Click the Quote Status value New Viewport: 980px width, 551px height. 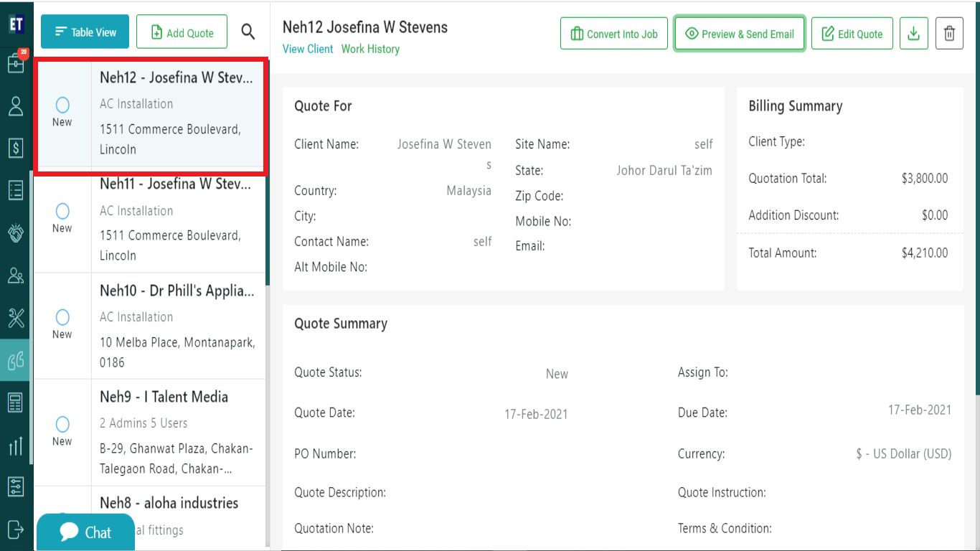pyautogui.click(x=557, y=374)
